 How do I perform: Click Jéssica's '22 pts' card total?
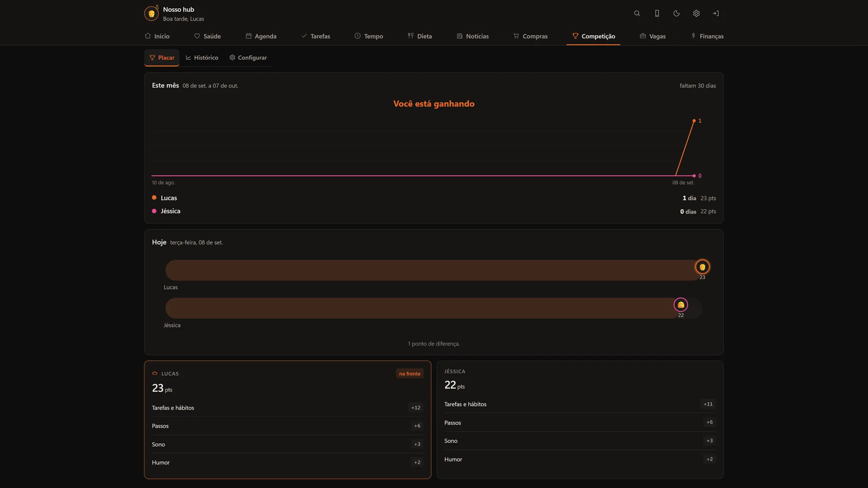click(455, 385)
